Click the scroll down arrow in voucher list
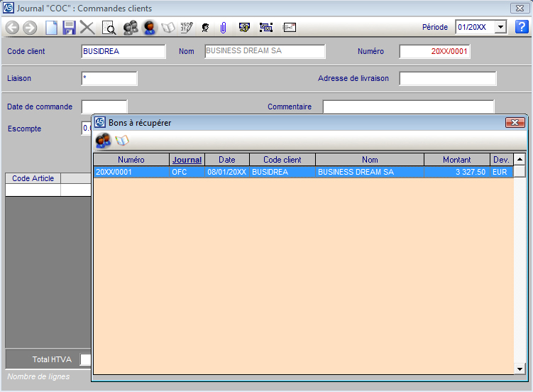The width and height of the screenshot is (533, 392). pos(520,369)
